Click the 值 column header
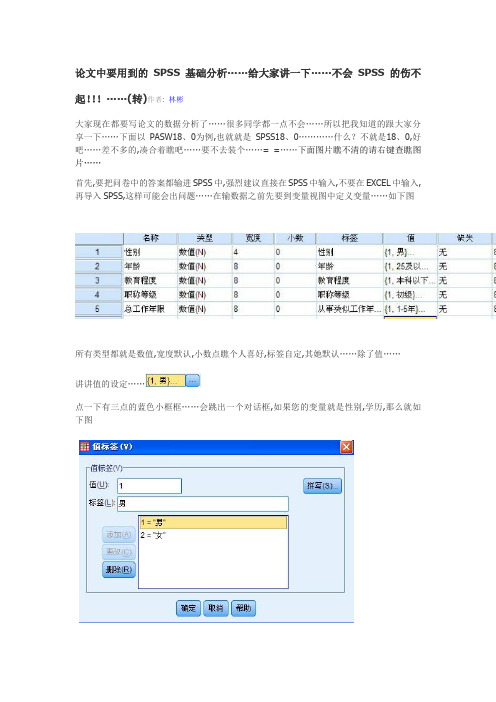This screenshot has width=496, height=702. point(410,238)
